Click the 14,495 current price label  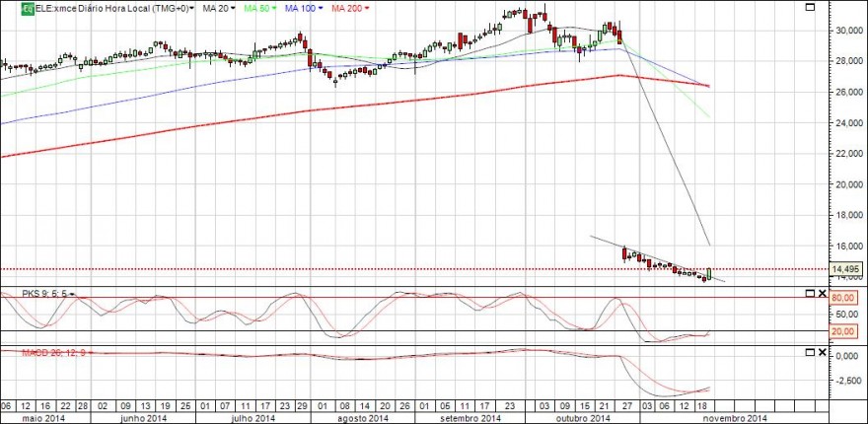click(848, 269)
